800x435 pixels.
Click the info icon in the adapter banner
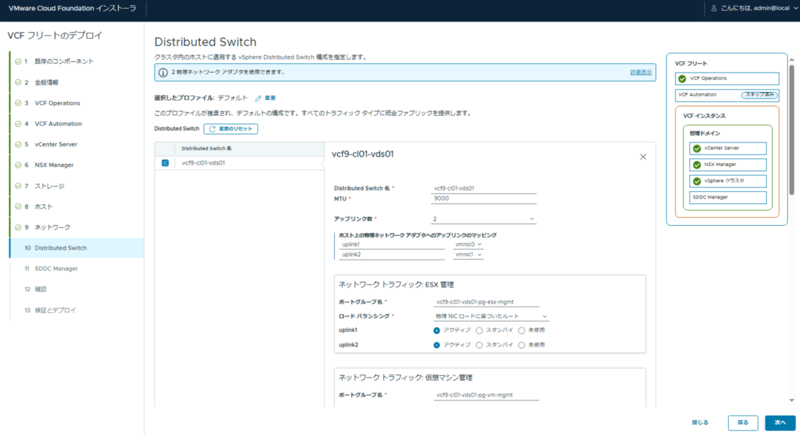163,72
